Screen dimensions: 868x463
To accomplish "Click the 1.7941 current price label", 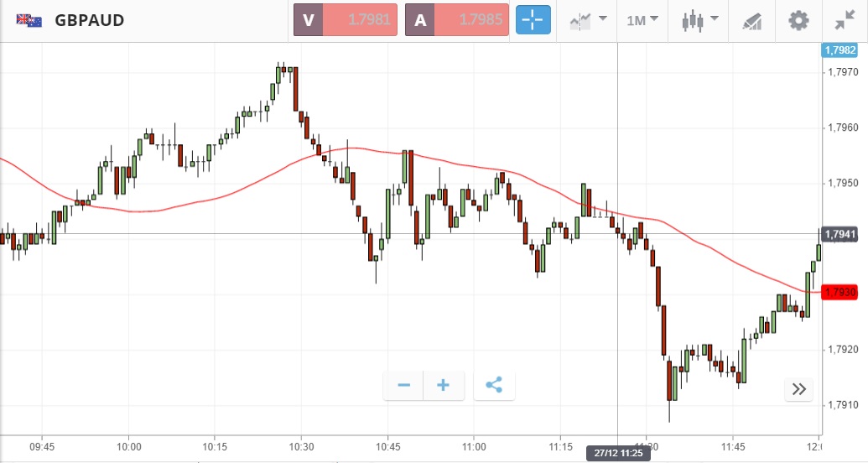I will [839, 234].
